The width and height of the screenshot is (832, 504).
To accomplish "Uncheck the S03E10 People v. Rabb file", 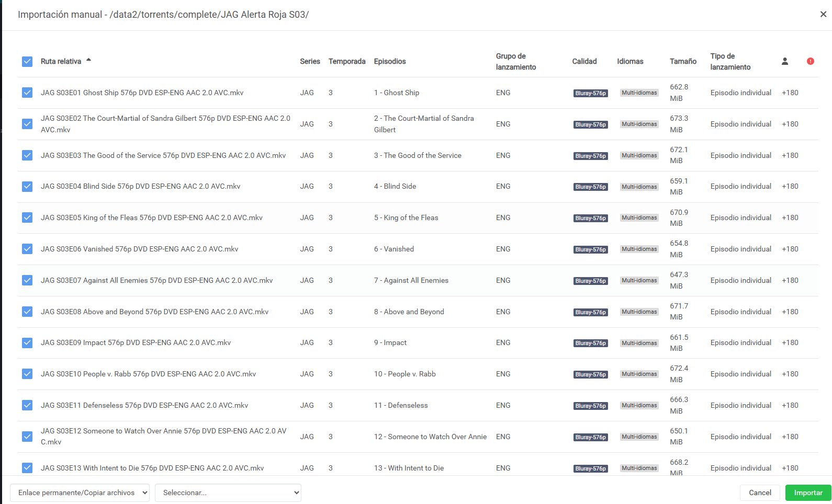I will point(27,374).
